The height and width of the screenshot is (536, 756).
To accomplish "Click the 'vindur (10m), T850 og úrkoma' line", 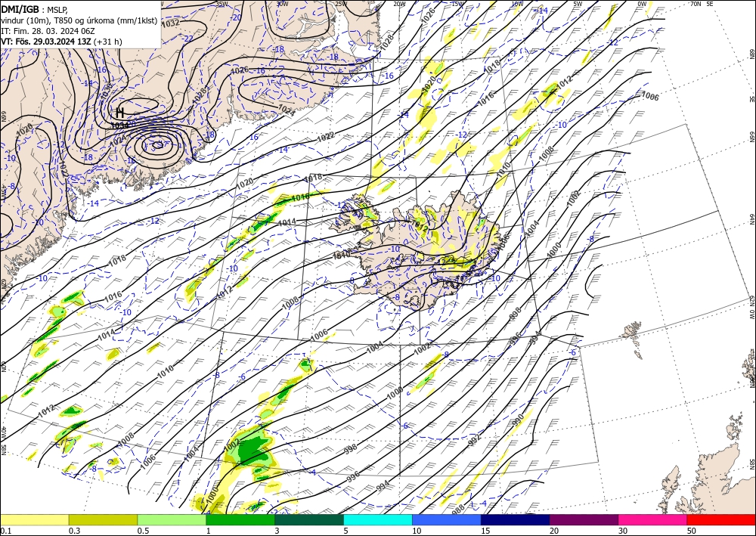I will (79, 20).
